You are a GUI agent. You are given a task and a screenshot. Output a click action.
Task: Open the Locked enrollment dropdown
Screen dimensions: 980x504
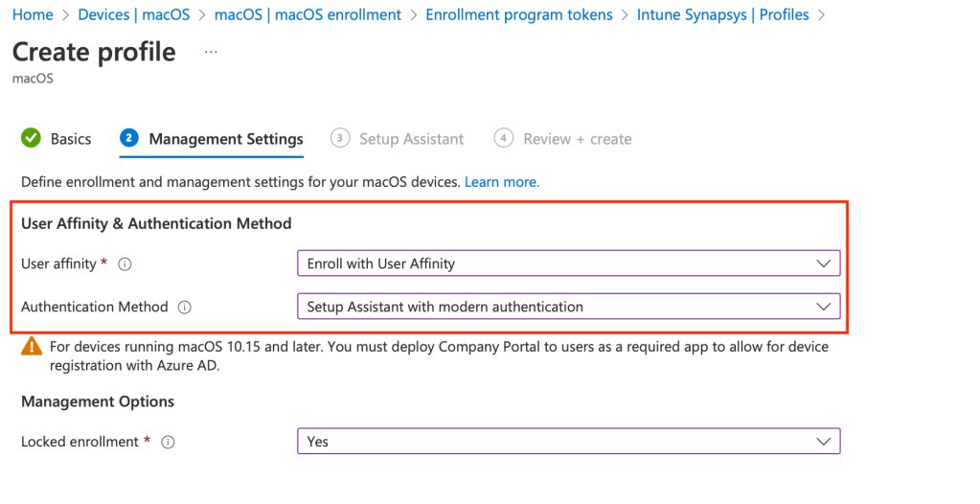point(568,442)
